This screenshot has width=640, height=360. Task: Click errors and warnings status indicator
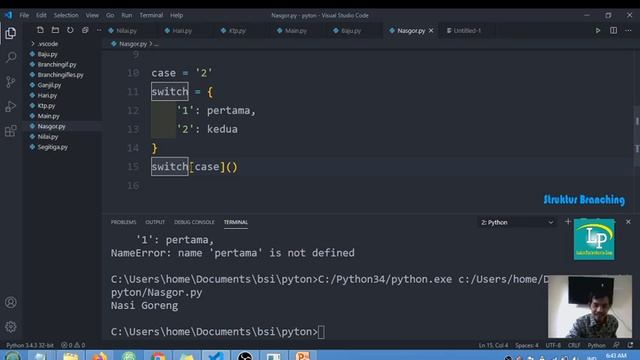click(x=73, y=345)
